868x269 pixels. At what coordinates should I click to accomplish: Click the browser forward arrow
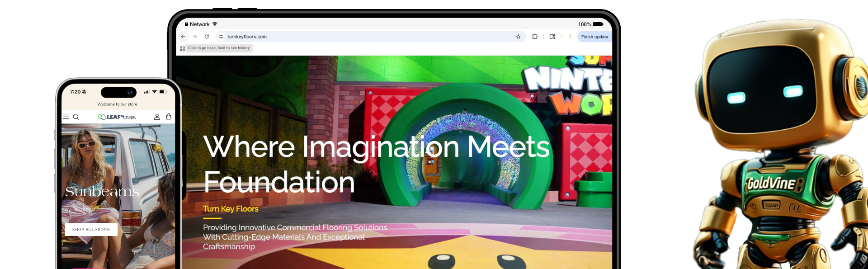(x=195, y=37)
